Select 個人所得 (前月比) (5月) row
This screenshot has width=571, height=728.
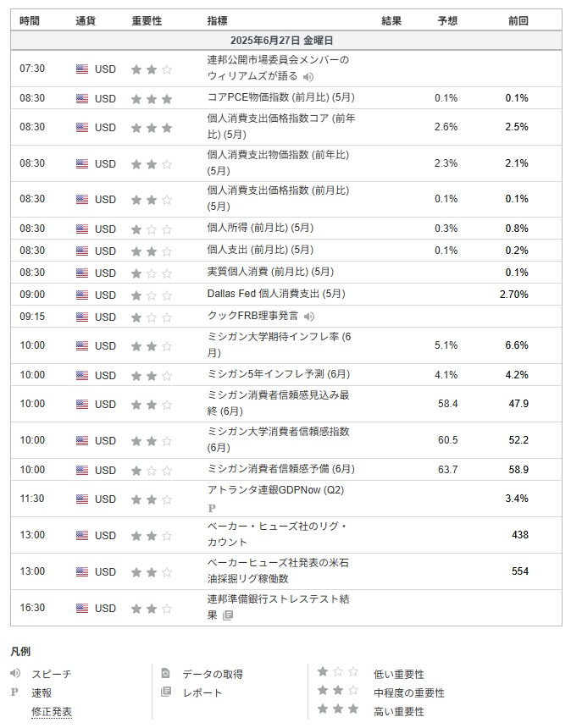285,229
